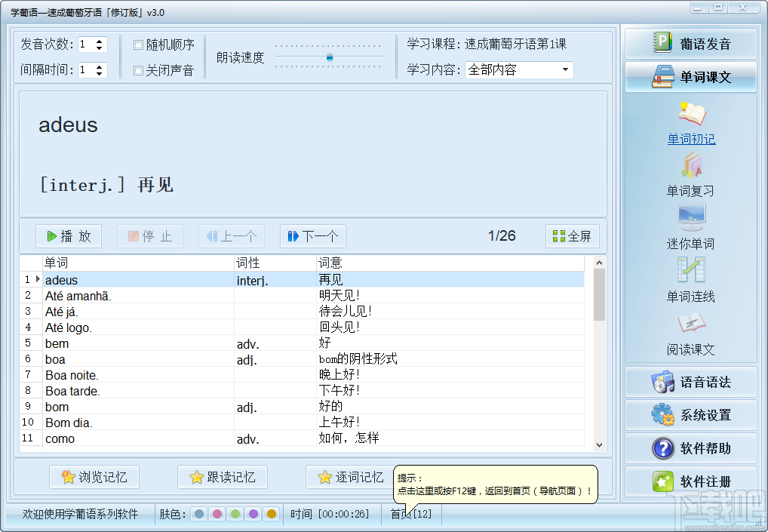Screen dimensions: 768x532
Task: Click the 朗读速度 reading speed slider handle
Action: tap(330, 58)
